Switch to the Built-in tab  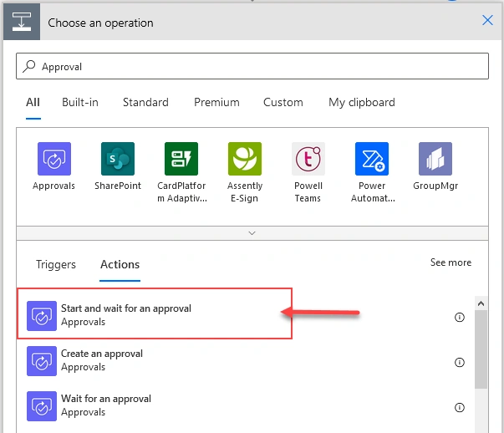(x=80, y=103)
